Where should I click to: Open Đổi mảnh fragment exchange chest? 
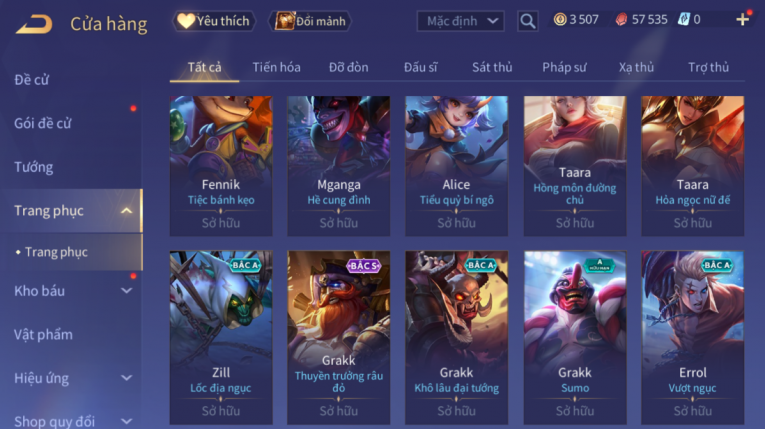(x=310, y=21)
